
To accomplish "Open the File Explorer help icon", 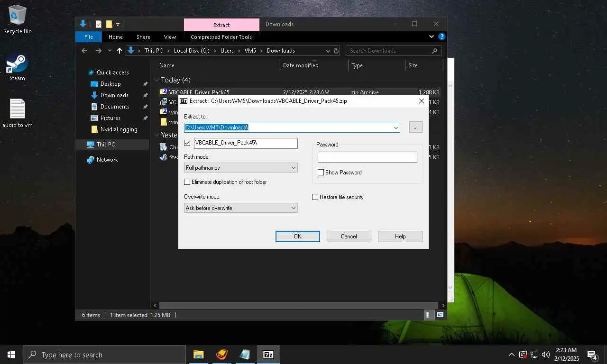I will coord(442,36).
